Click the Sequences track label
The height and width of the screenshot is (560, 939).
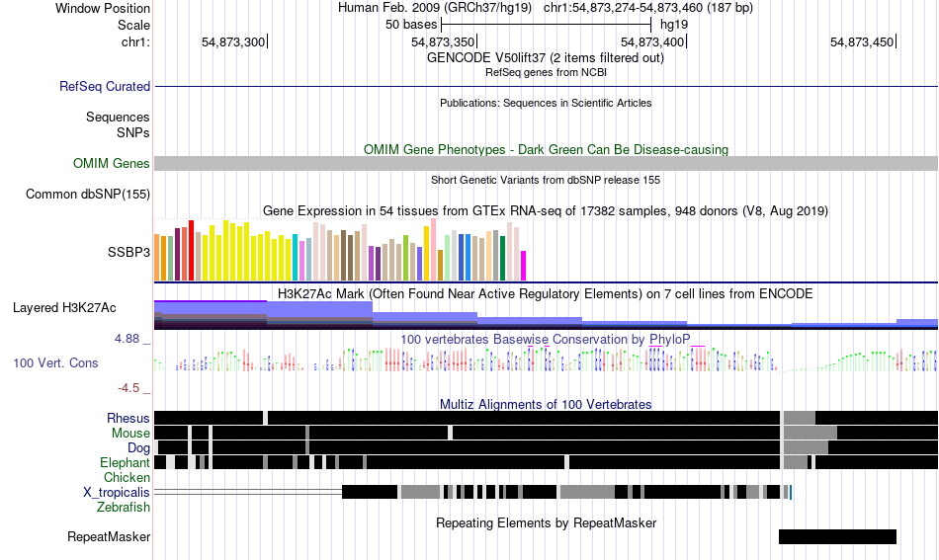click(118, 117)
